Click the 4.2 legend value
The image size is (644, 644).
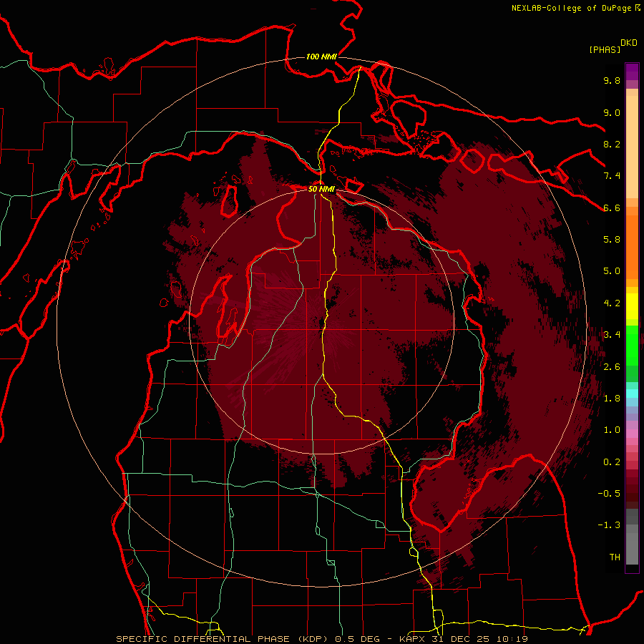click(612, 303)
